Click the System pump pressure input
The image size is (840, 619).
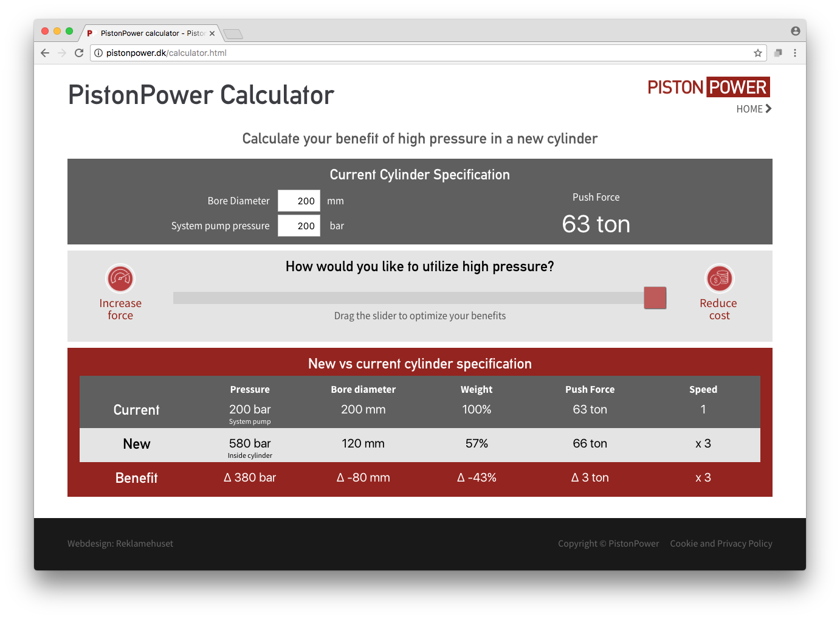(299, 226)
